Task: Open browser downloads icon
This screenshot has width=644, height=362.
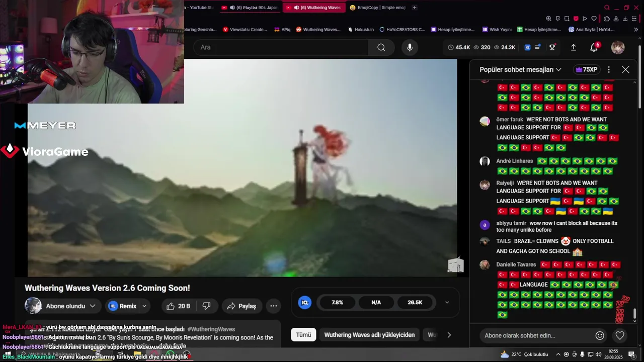Action: click(625, 19)
